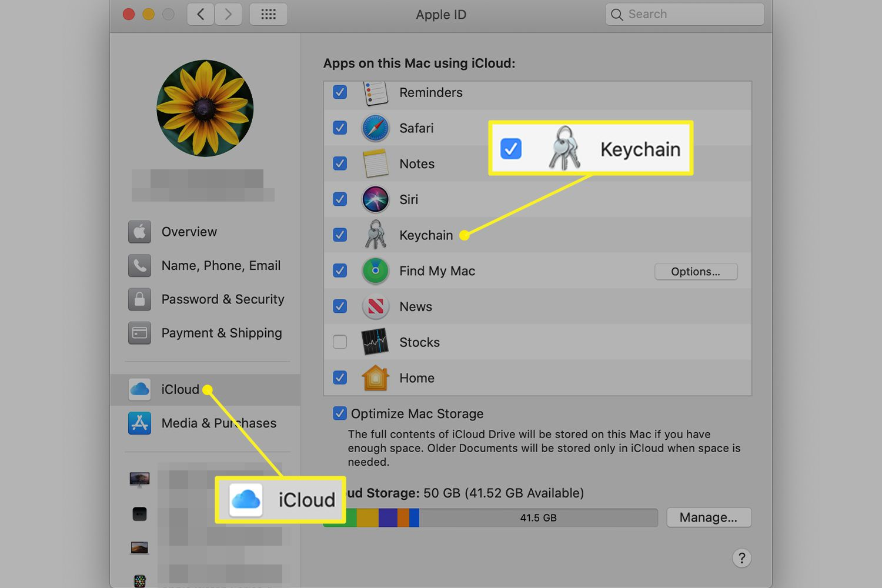Click the Home house icon
This screenshot has height=588, width=882.
coord(375,377)
